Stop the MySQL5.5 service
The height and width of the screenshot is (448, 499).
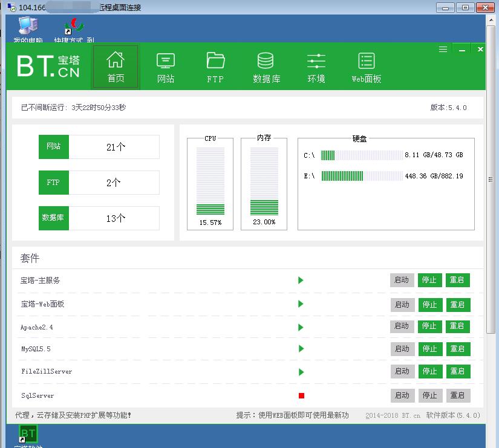point(430,349)
